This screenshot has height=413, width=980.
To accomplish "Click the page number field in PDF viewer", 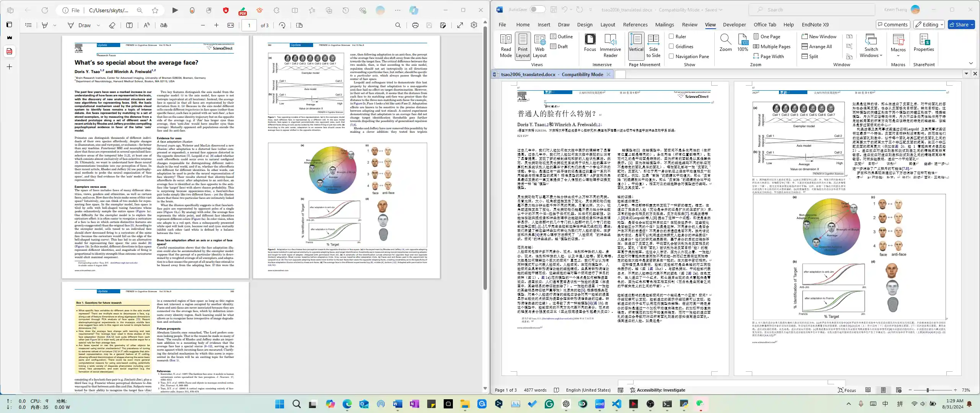I will coord(249,25).
